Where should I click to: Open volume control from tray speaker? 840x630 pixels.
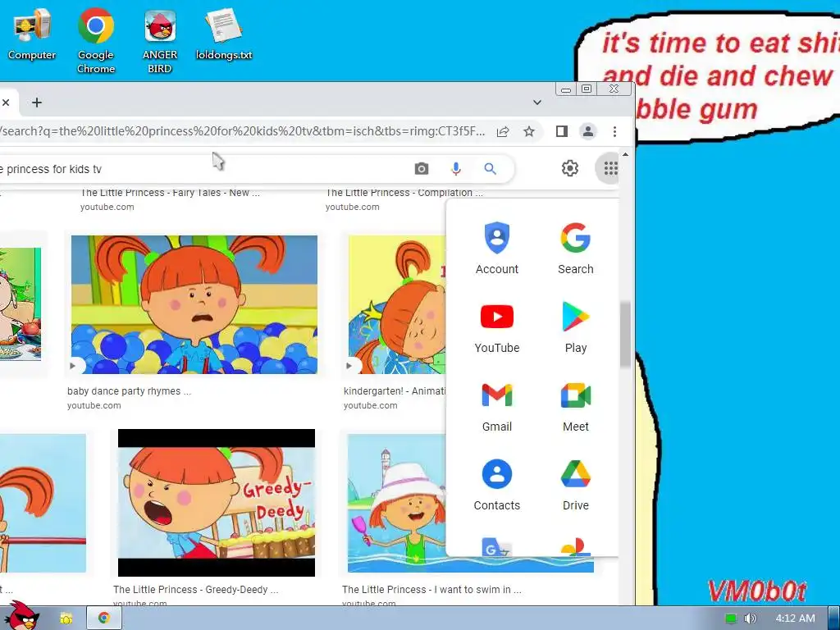point(750,619)
